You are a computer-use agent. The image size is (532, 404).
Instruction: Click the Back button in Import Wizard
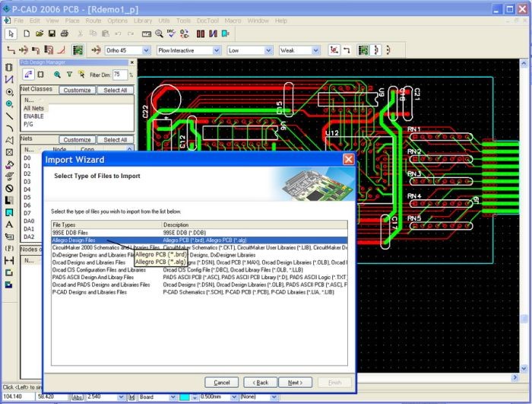coord(260,383)
